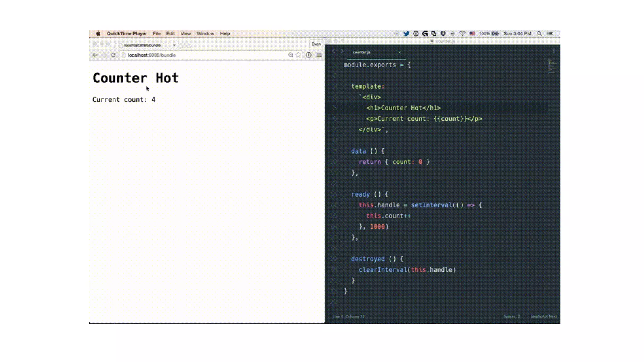Reload the localhost page

coord(113,55)
